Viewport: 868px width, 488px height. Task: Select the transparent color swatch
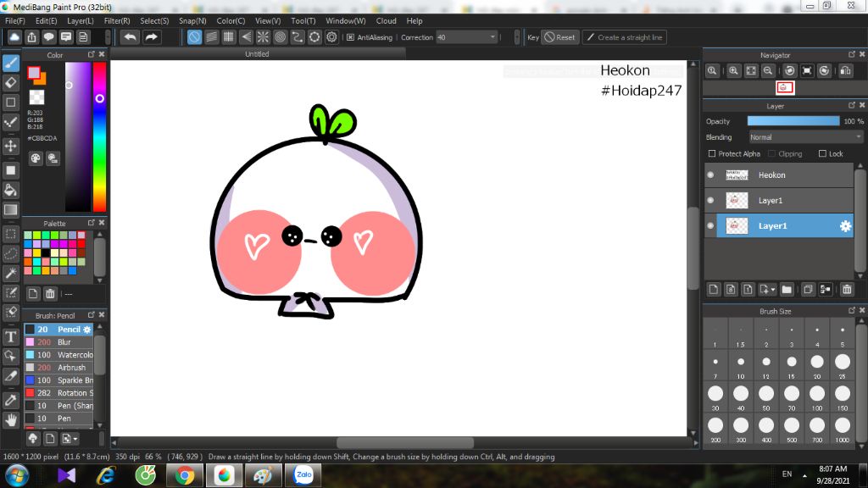tap(36, 97)
